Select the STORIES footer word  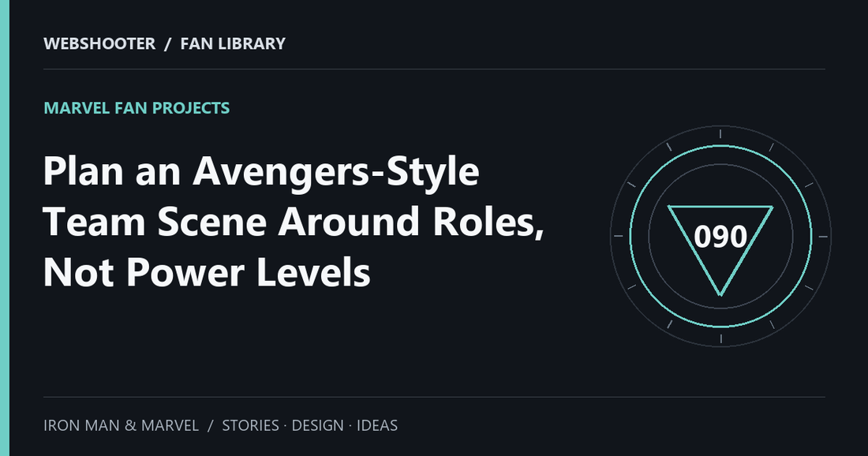250,425
